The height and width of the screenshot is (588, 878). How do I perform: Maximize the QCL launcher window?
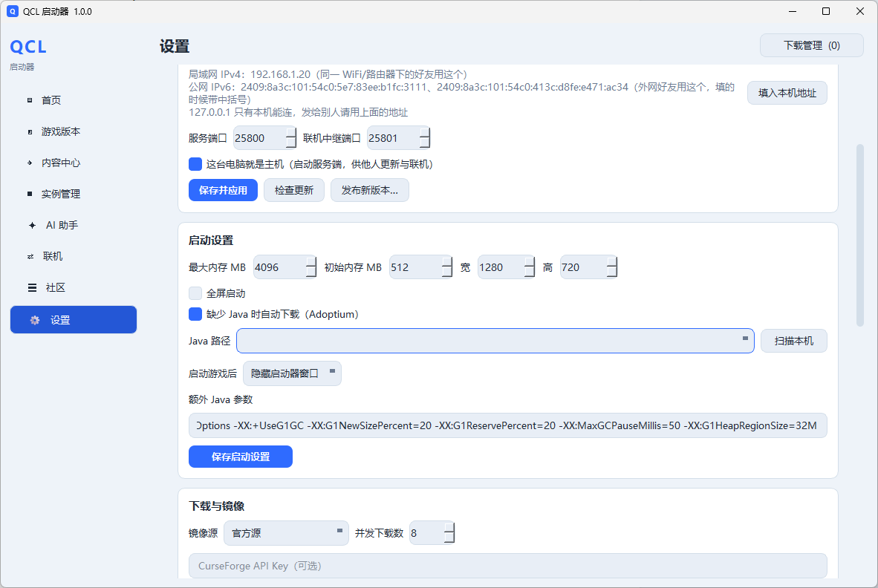[x=826, y=11]
